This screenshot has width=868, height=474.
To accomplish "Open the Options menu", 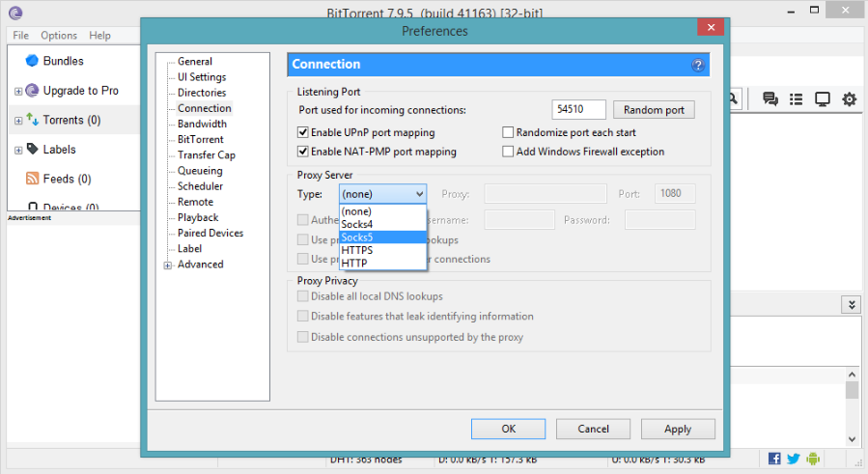I will (59, 36).
